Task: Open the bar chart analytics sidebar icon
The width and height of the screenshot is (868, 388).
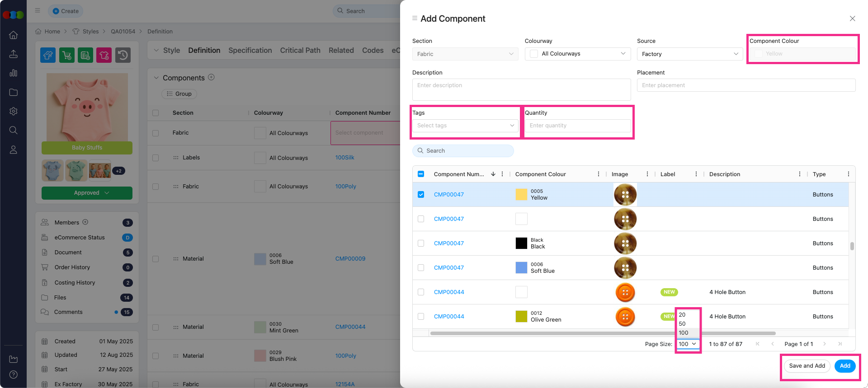Action: tap(14, 73)
